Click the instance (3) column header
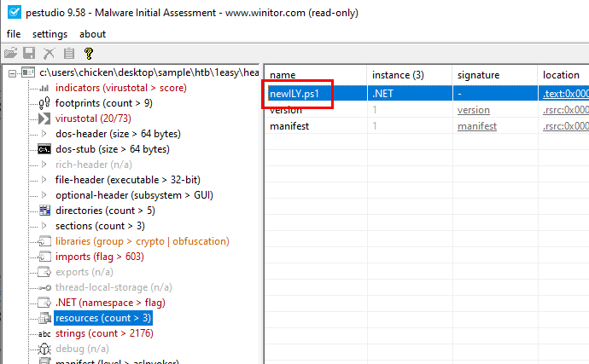This screenshot has width=589, height=364. coord(410,75)
